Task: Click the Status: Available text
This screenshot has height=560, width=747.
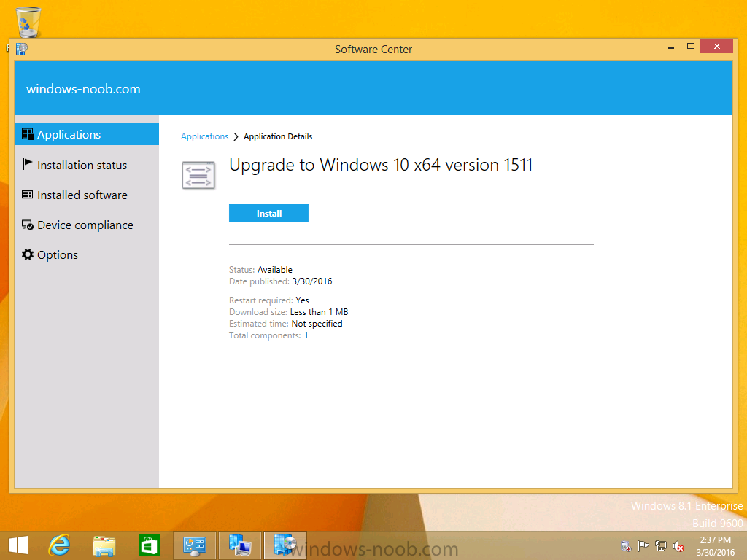Action: (260, 270)
